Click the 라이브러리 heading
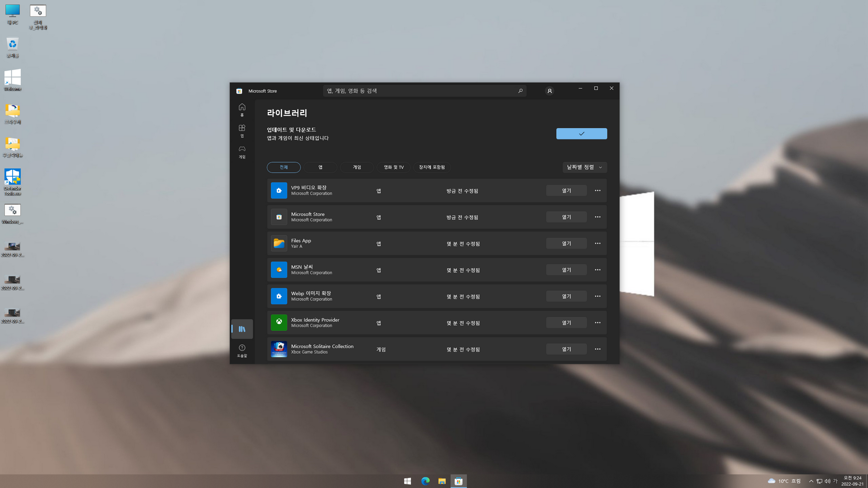Screen dimensions: 868x488 (287, 113)
